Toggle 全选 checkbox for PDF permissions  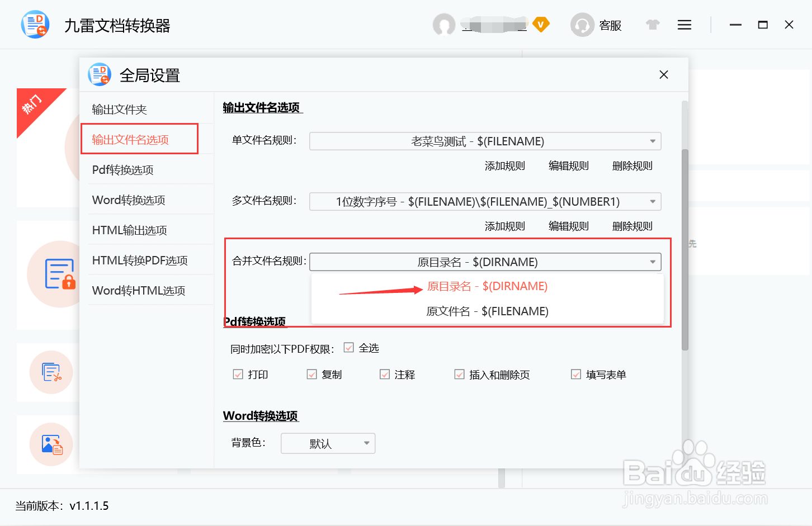click(349, 348)
